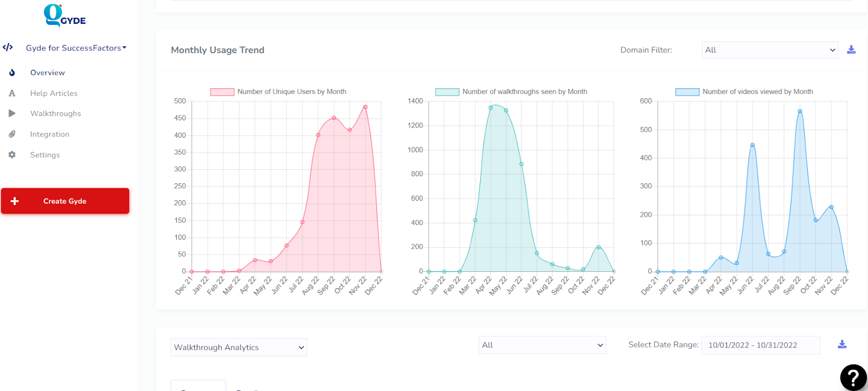Download the Monthly Usage Trend data
Screen dimensions: 868x391
click(851, 50)
